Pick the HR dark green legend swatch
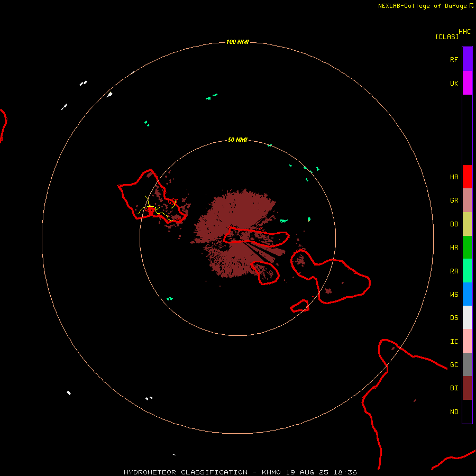The height and width of the screenshot is (476, 476). point(467,248)
